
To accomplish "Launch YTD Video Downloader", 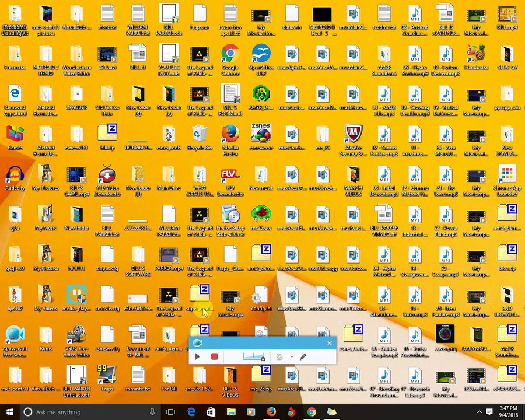I will [x=107, y=181].
